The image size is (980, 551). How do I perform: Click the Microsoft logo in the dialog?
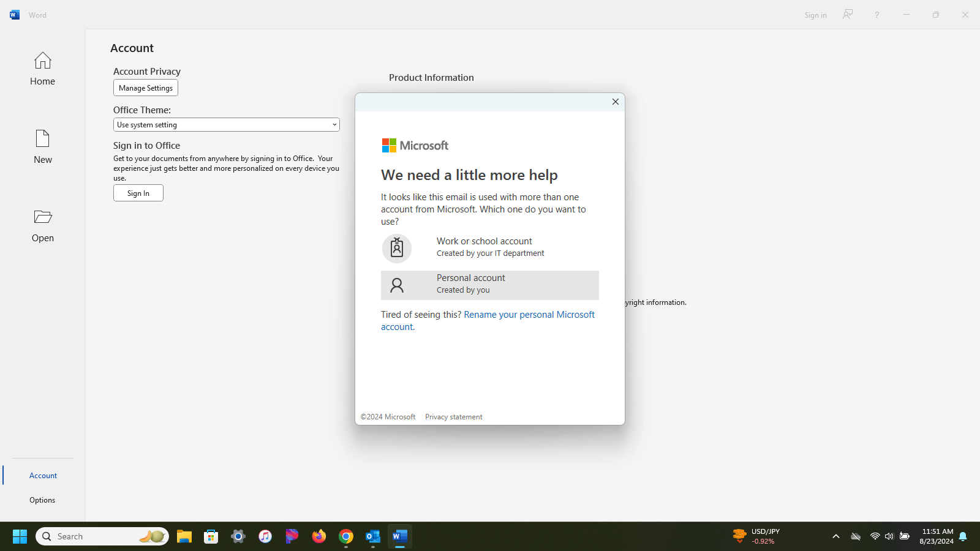pos(415,145)
